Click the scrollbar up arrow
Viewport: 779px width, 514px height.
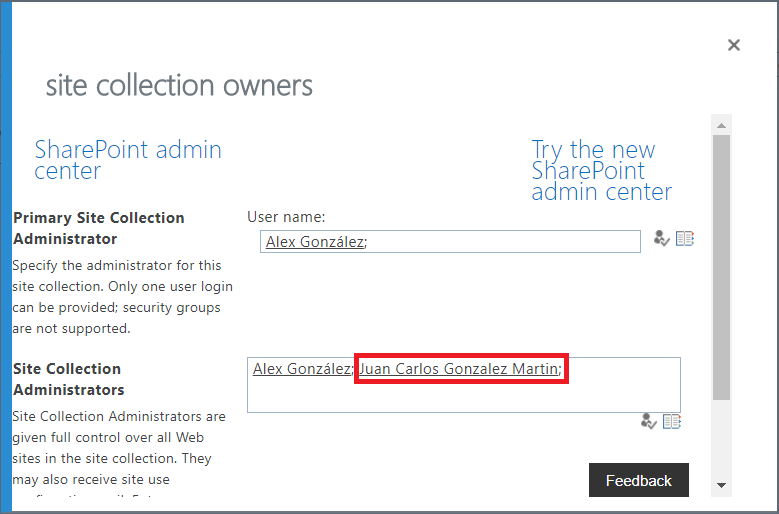[x=720, y=123]
